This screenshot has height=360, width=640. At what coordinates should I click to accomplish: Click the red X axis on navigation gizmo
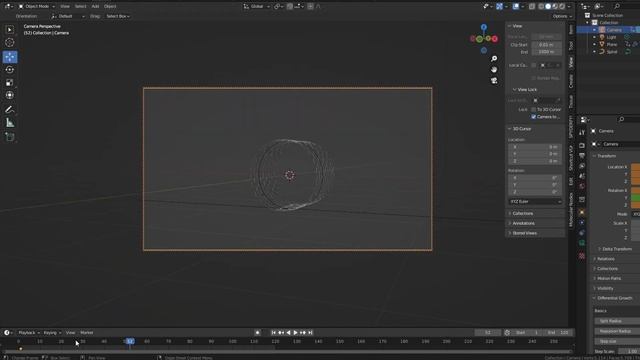point(495,39)
